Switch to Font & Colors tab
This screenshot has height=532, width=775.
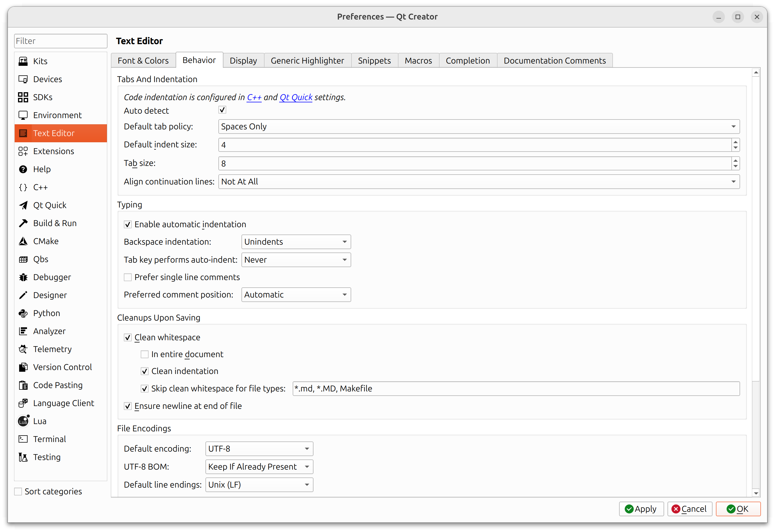(x=143, y=61)
